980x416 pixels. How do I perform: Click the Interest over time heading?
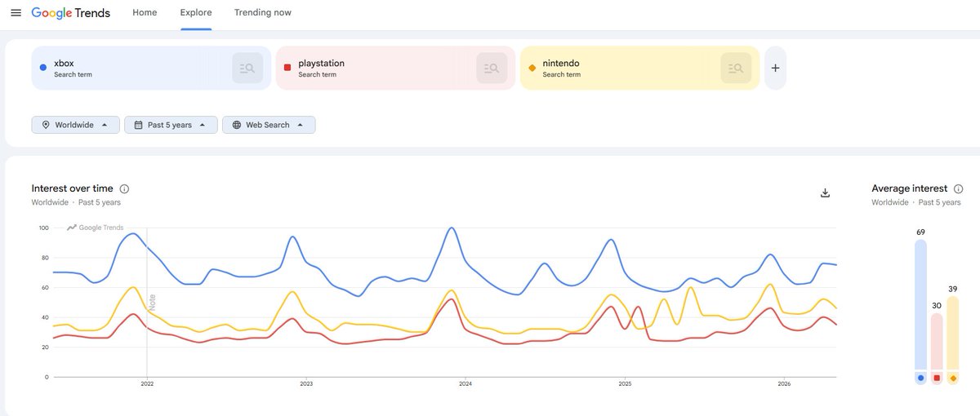pos(73,188)
